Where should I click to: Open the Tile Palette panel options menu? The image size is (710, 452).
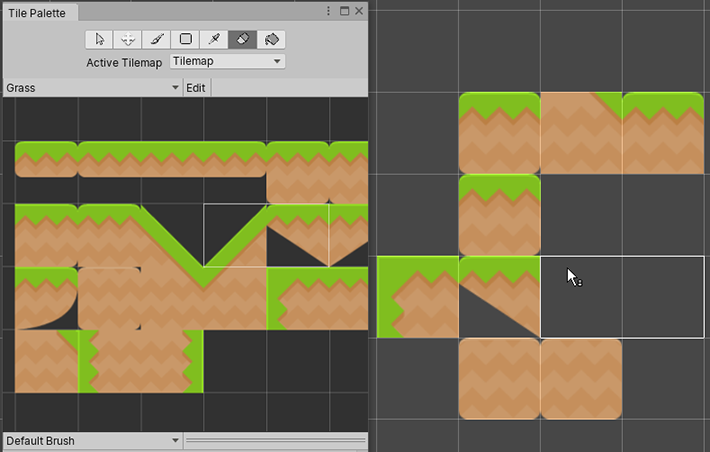click(328, 10)
